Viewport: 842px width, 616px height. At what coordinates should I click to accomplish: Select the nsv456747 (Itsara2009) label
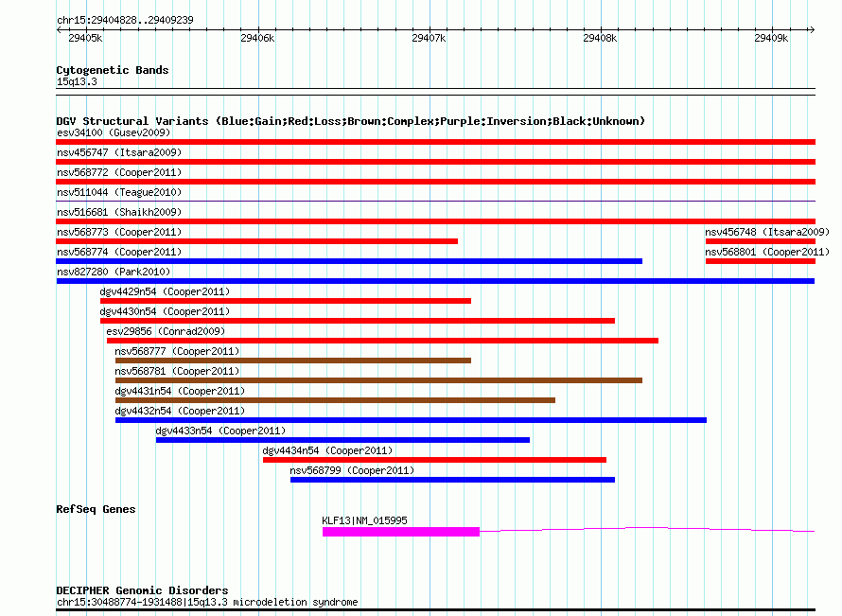(119, 152)
